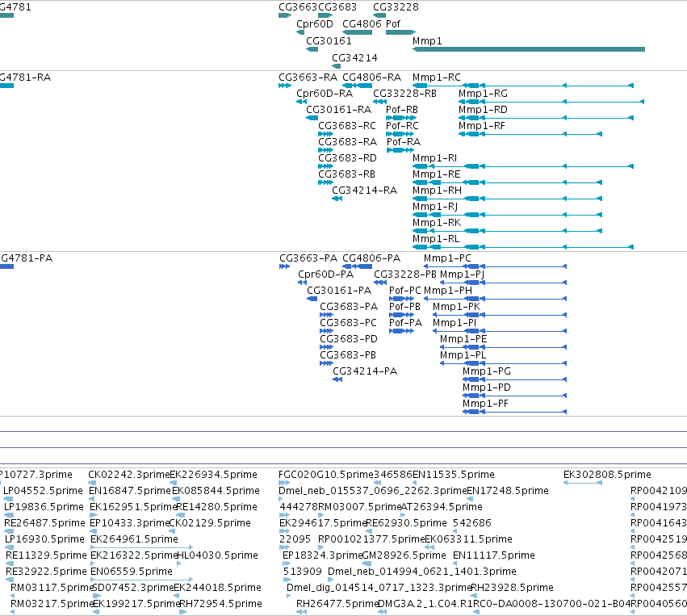Click protein CG30161-PA label

coord(339,291)
